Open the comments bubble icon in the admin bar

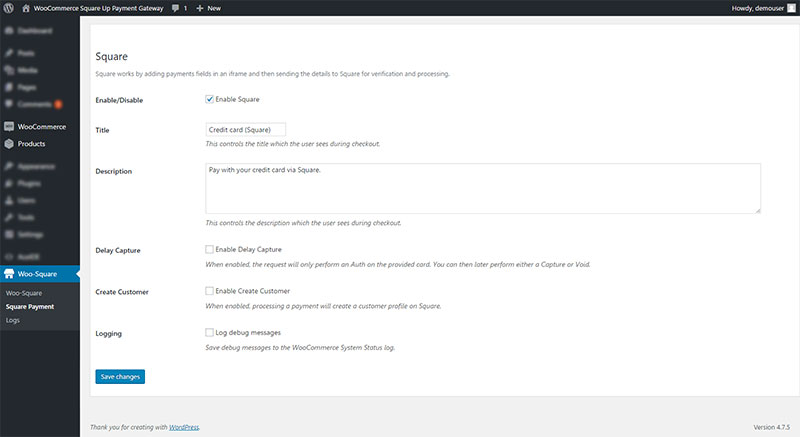tap(176, 8)
